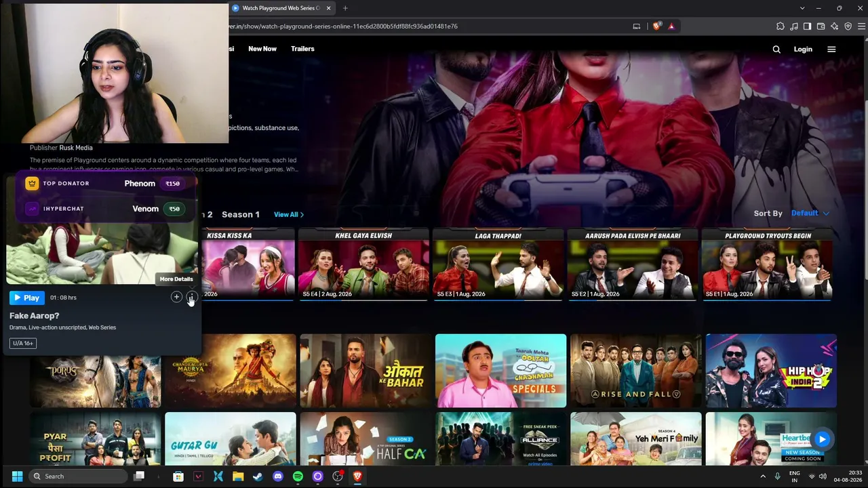Open the Chandragupta Maurya show poster

(x=231, y=371)
